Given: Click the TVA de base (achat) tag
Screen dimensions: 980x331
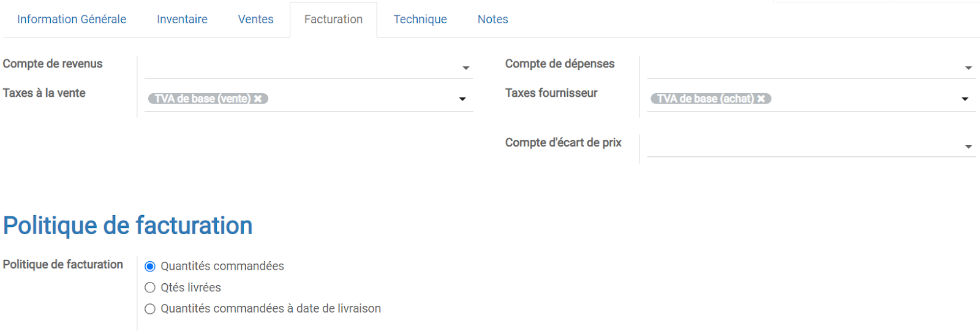Looking at the screenshot, I should [704, 99].
